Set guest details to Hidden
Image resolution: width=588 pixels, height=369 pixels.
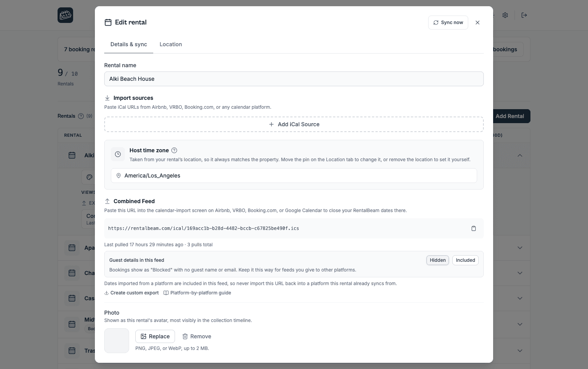pyautogui.click(x=437, y=260)
